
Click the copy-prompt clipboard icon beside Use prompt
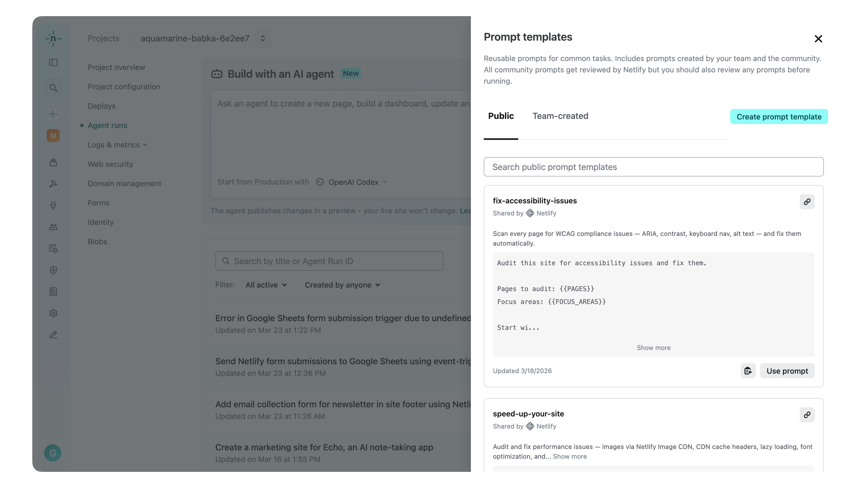click(x=748, y=371)
